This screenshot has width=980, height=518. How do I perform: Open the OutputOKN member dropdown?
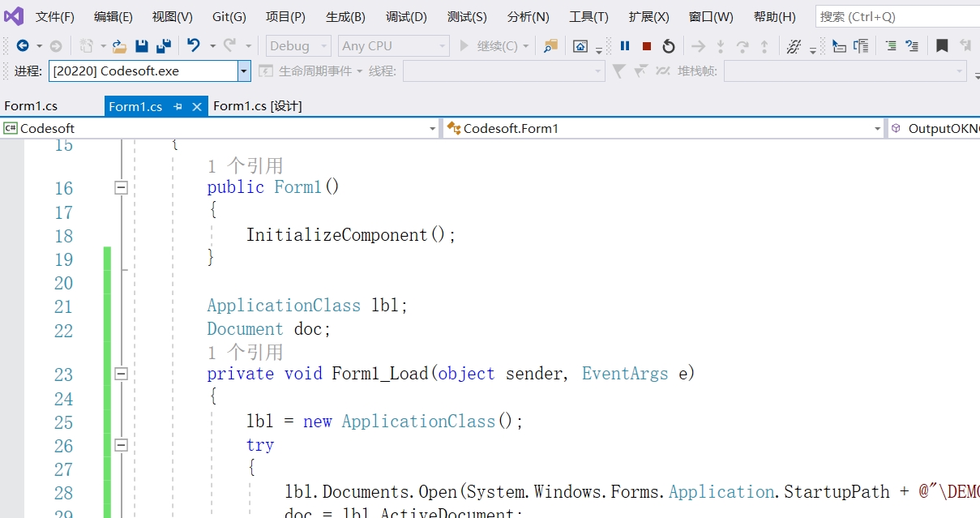pyautogui.click(x=935, y=128)
